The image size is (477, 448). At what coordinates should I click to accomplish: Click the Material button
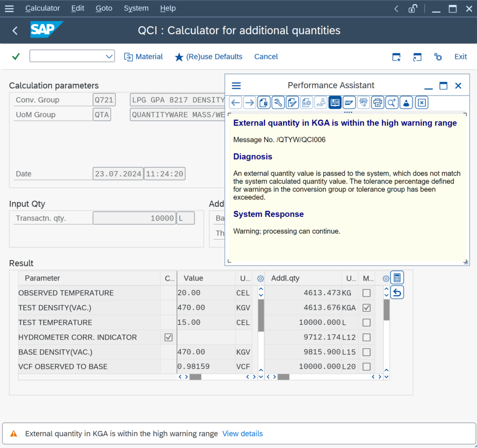[x=143, y=56]
